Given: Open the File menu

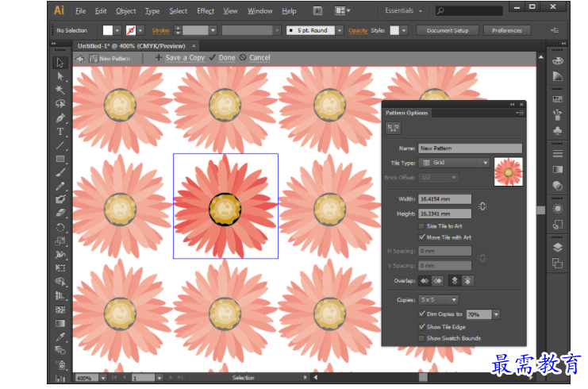Looking at the screenshot, I should tap(81, 11).
